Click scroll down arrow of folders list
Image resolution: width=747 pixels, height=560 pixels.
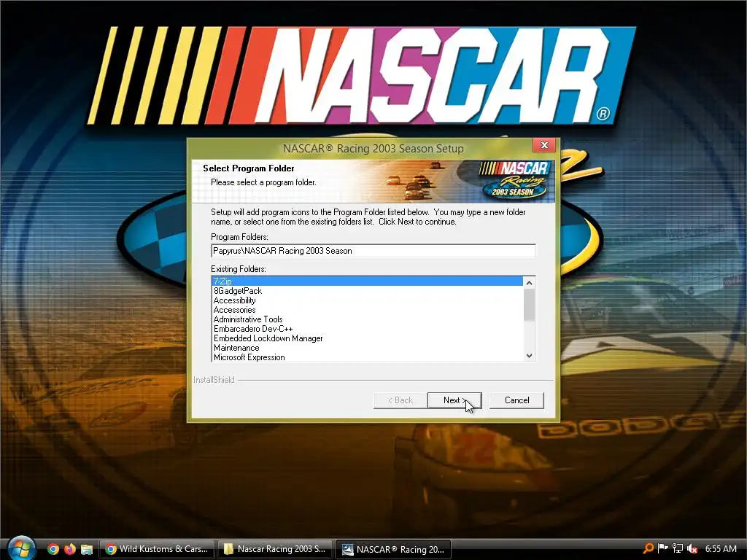click(530, 356)
